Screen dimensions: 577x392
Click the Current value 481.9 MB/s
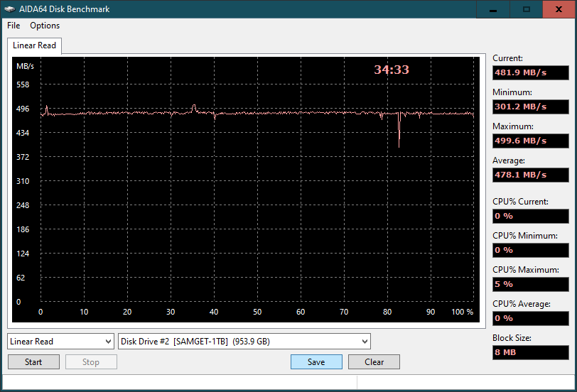[x=531, y=72]
